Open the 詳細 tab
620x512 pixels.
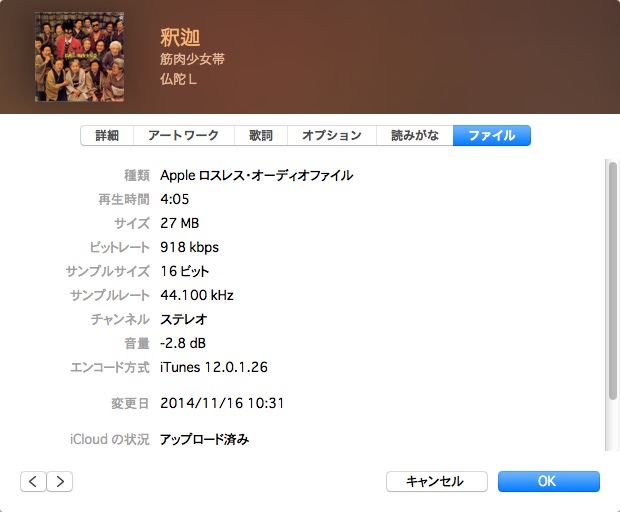pos(107,136)
